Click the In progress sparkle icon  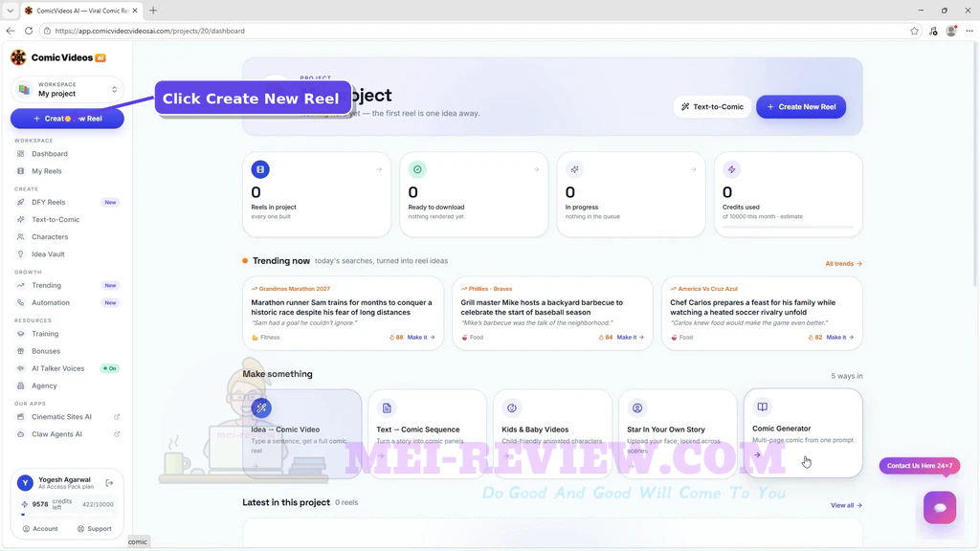574,169
